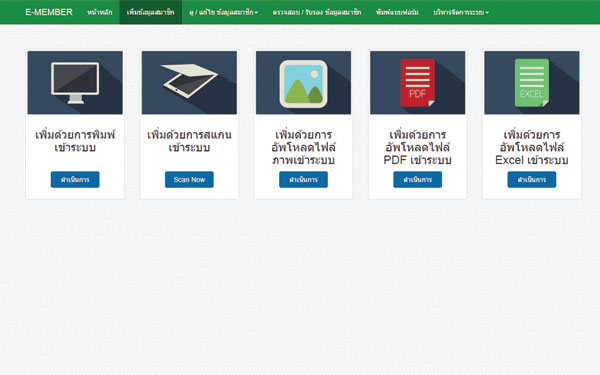Click the อัพโหลดไฟล์ PDF เข้าระบบ card title
The image size is (600, 375).
tap(417, 147)
